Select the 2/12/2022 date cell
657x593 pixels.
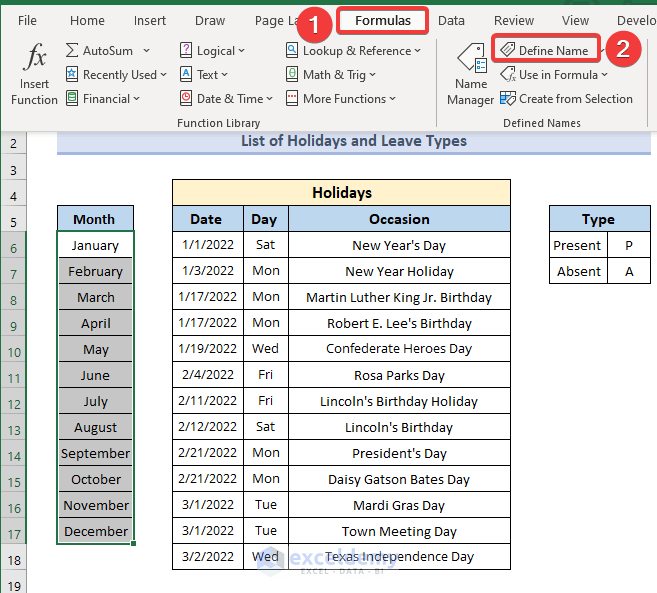click(208, 427)
